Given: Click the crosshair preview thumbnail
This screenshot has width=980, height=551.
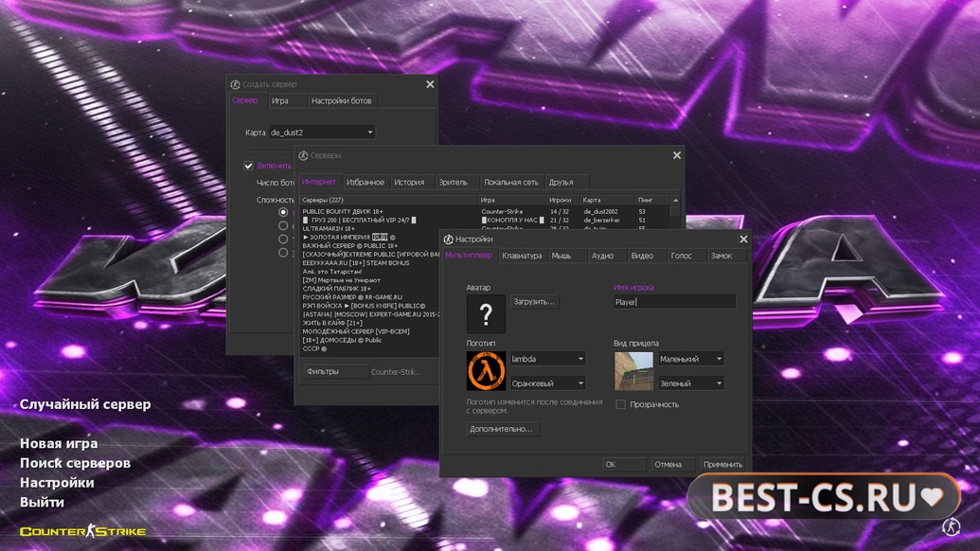Looking at the screenshot, I should pos(633,371).
